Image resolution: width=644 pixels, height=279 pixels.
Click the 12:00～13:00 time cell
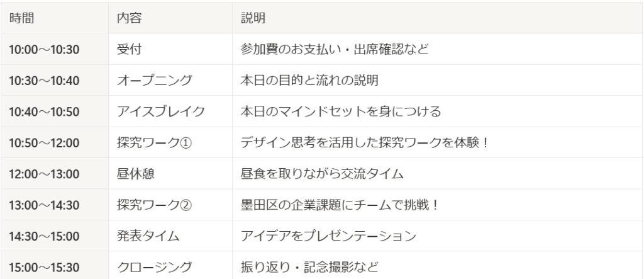point(55,174)
